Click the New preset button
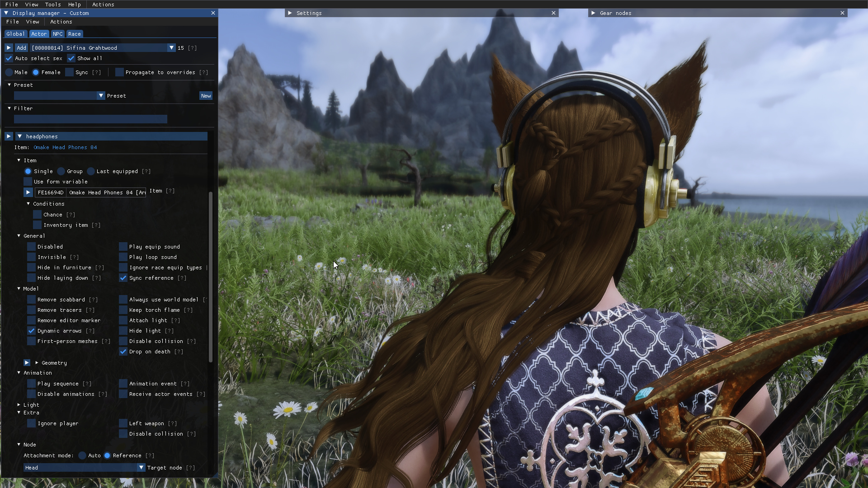Screen dimensions: 868x488 [206, 96]
